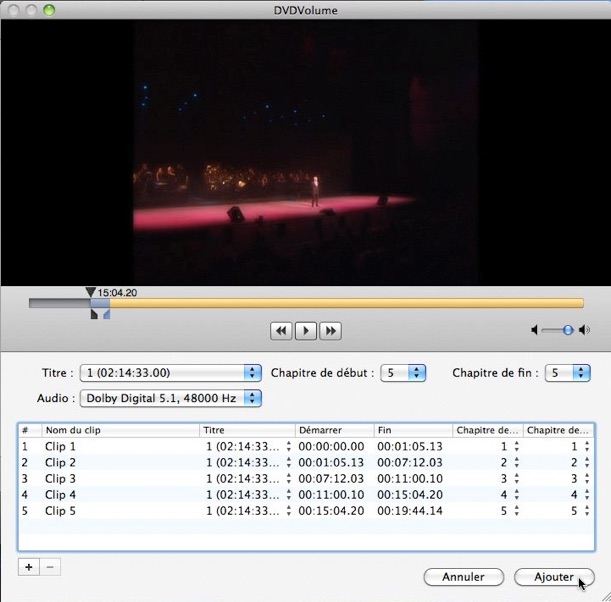Open Clip 5 title popup arrows
Image resolution: width=611 pixels, height=602 pixels.
[288, 511]
